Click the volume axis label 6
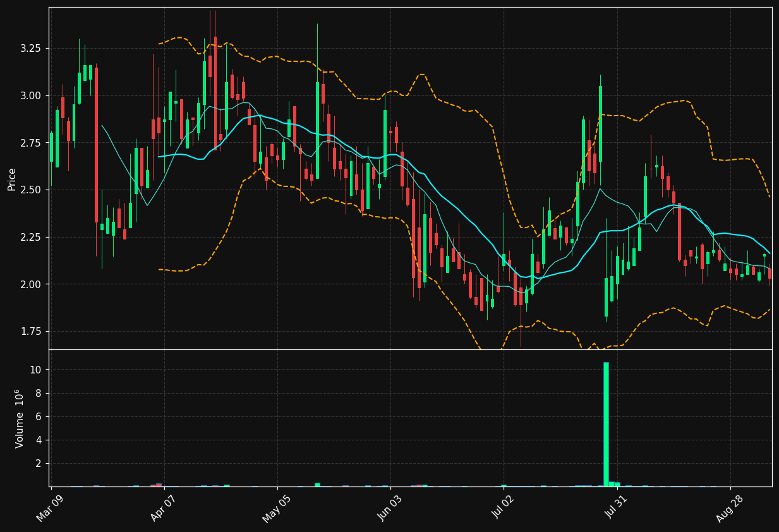 pos(40,416)
